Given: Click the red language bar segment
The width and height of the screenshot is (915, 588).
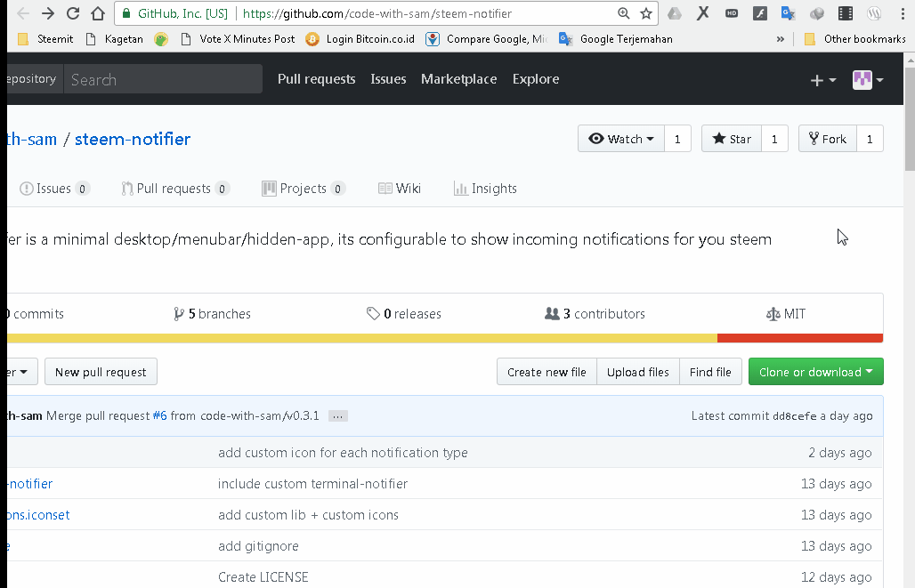Looking at the screenshot, I should pos(800,338).
